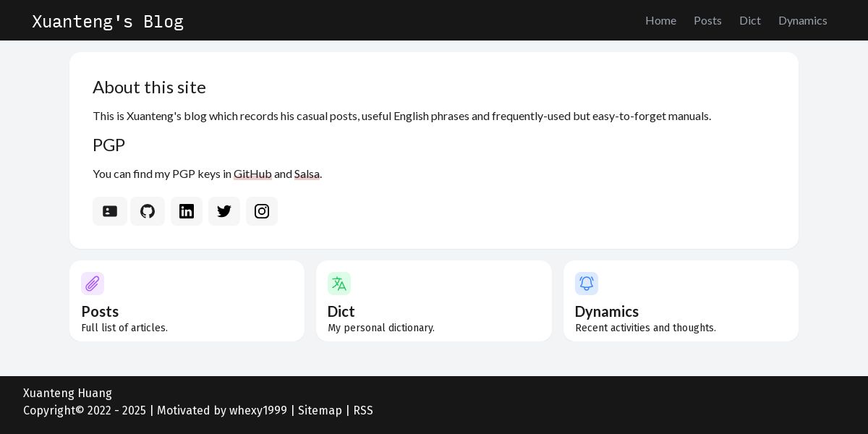Viewport: 868px width, 434px height.
Task: Open the whexy1999 footer link
Action: [258, 410]
